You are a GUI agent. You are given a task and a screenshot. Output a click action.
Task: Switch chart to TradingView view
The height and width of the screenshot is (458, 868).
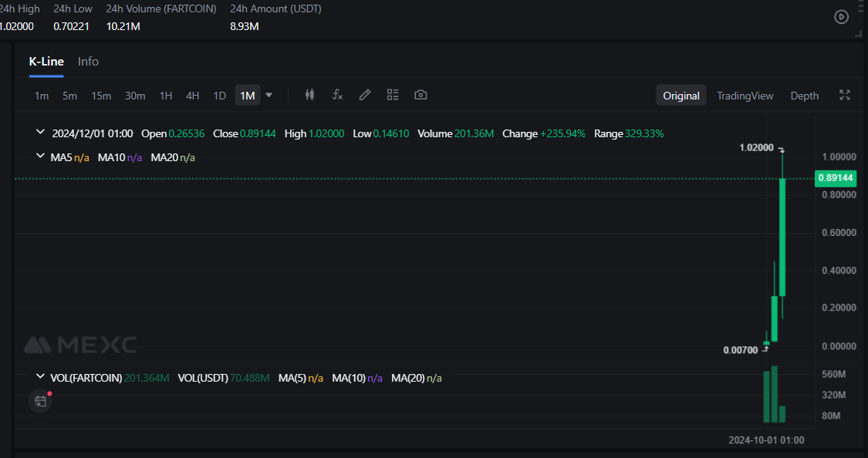[x=745, y=96]
